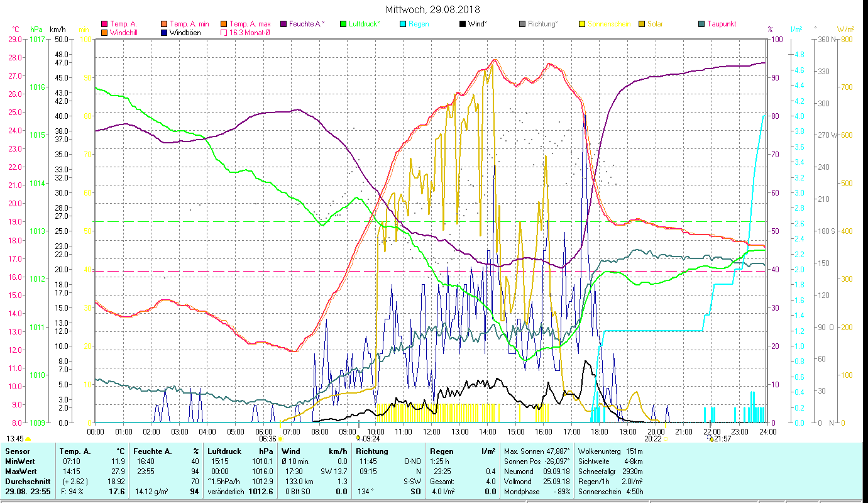Image resolution: width=868 pixels, height=503 pixels.
Task: Click the current temperature 17.6
Action: pyautogui.click(x=118, y=490)
